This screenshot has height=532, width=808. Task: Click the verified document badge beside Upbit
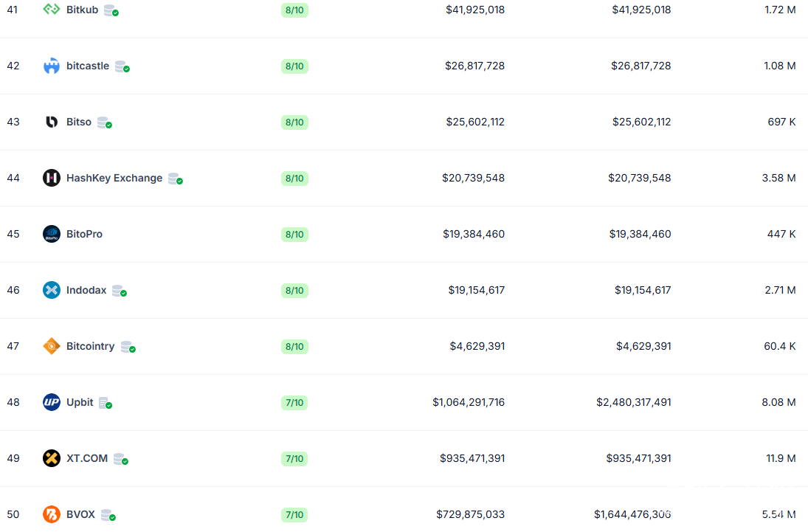pyautogui.click(x=105, y=403)
